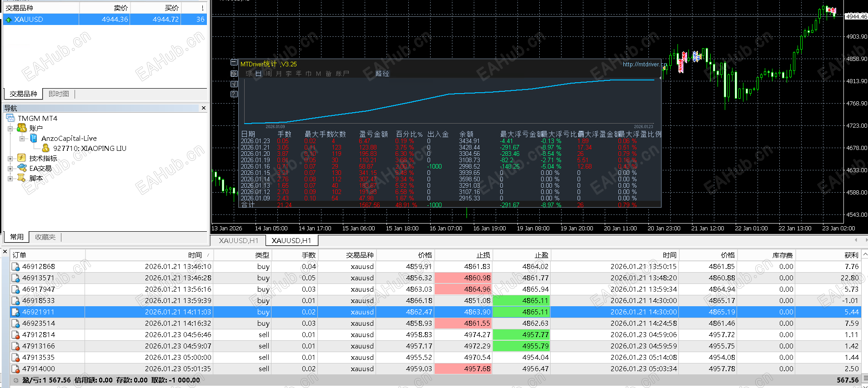Screen dimensions: 868x388
Task: Click the 路径 button in MTDriver panel
Action: click(x=382, y=74)
